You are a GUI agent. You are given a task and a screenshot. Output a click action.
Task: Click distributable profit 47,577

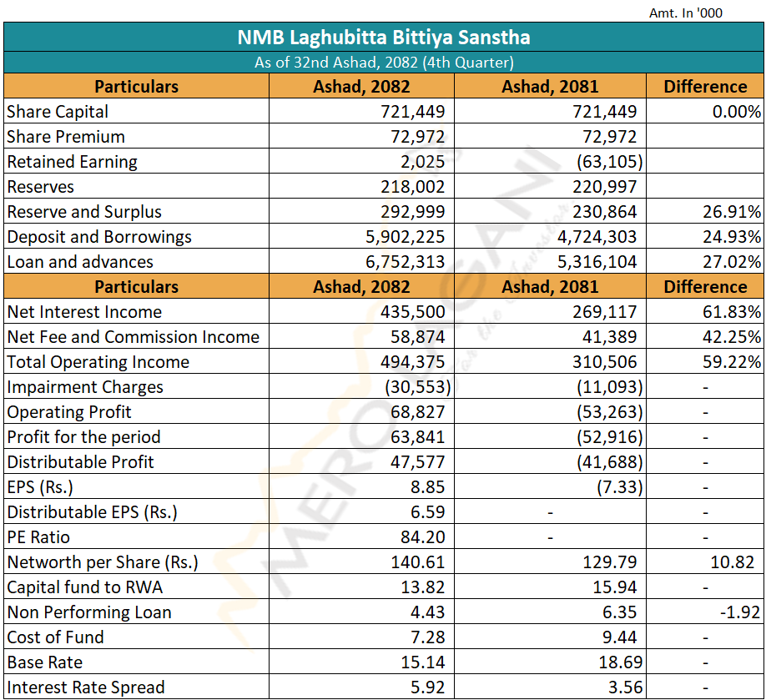[x=418, y=461]
